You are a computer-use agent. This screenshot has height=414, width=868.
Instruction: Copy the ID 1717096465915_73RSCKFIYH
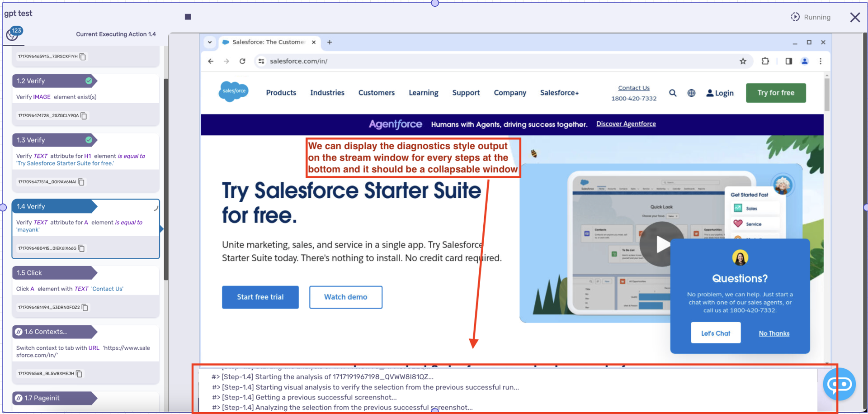click(x=83, y=57)
